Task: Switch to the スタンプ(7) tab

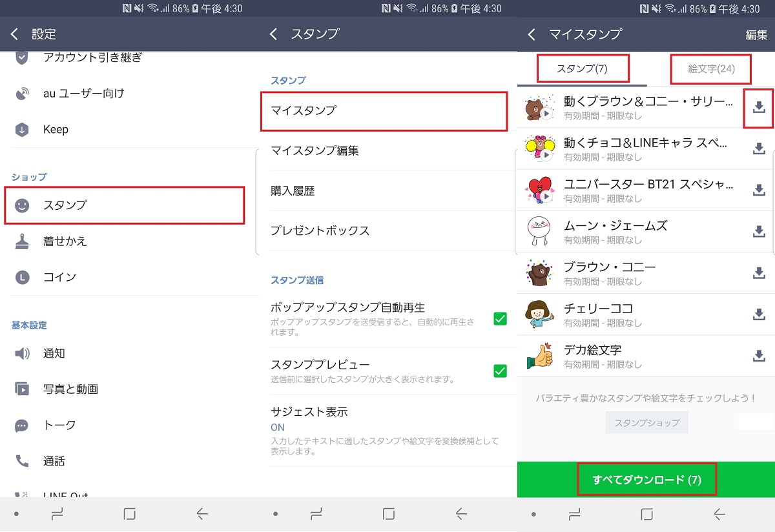Action: pyautogui.click(x=582, y=68)
